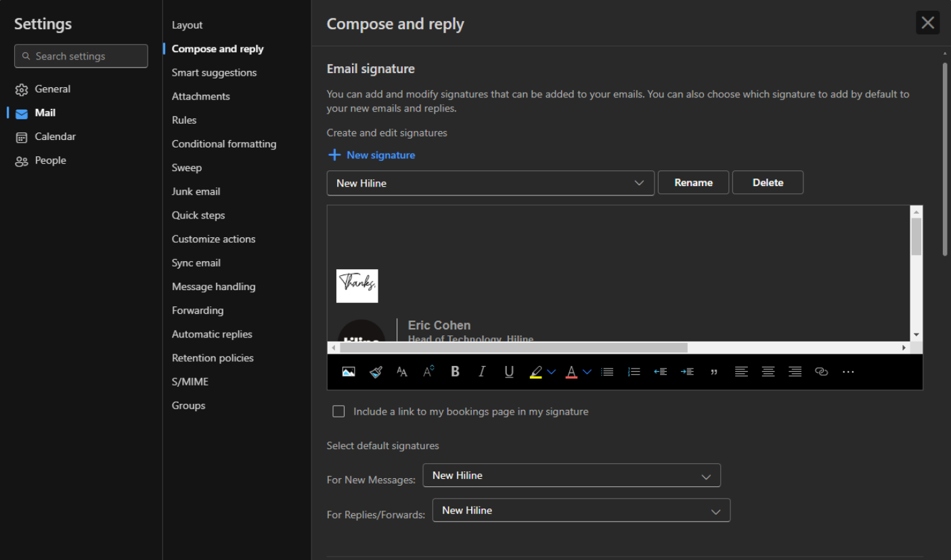
Task: Select Quick steps
Action: tap(198, 215)
